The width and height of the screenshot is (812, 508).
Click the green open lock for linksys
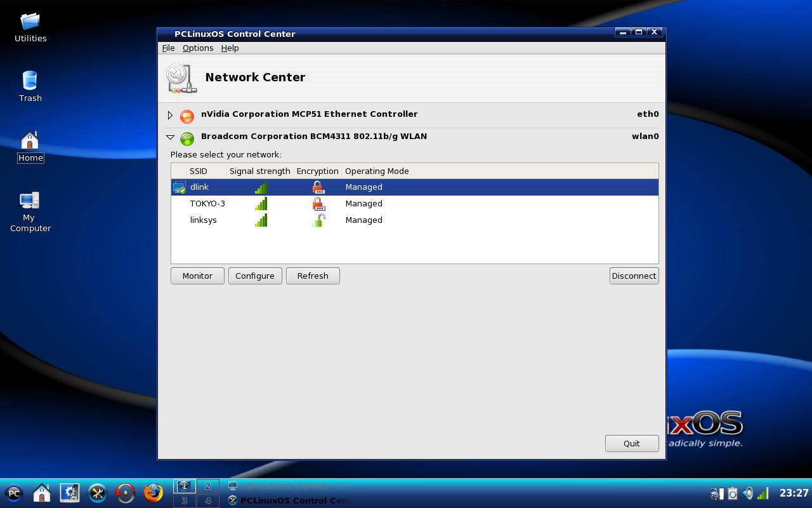[x=318, y=220]
